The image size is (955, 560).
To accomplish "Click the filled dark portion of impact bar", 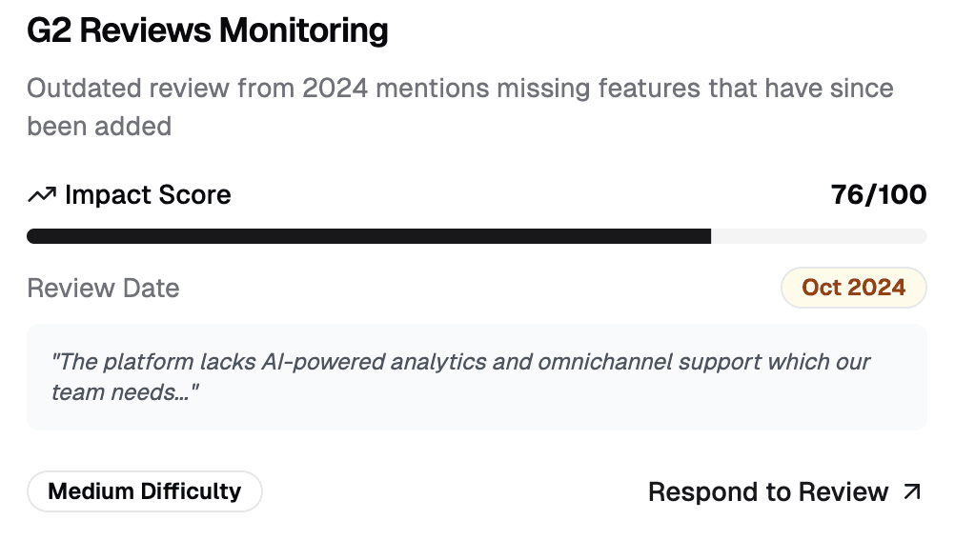I will tap(369, 236).
